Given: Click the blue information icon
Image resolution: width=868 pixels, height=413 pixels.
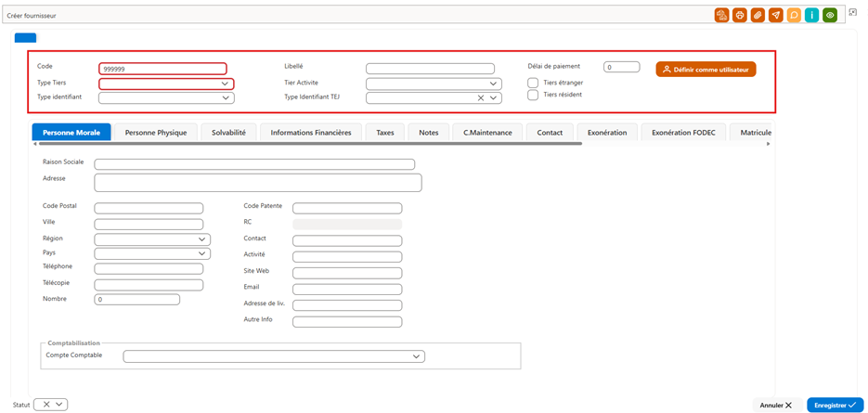Looking at the screenshot, I should pyautogui.click(x=811, y=15).
